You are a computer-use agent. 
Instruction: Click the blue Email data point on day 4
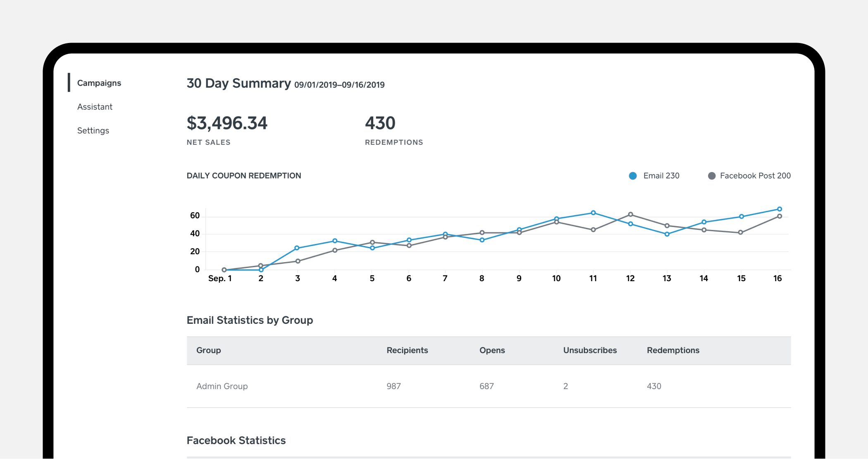click(x=335, y=241)
